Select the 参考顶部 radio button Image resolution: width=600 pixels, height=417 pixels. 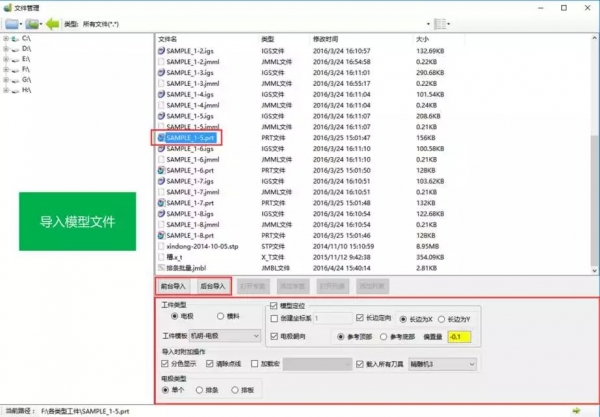pos(341,337)
